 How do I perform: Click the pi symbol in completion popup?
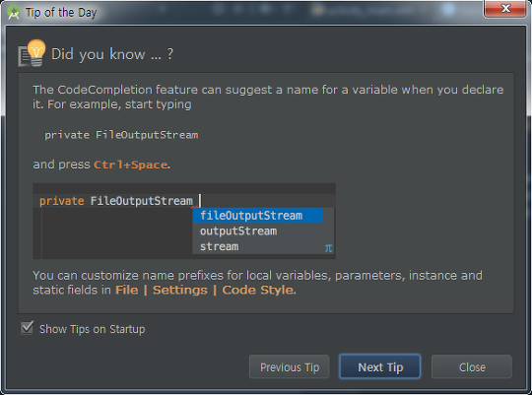pos(328,248)
